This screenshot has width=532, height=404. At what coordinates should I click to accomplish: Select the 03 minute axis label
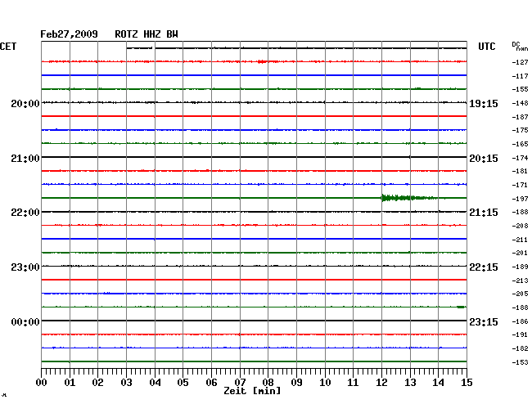[126, 383]
